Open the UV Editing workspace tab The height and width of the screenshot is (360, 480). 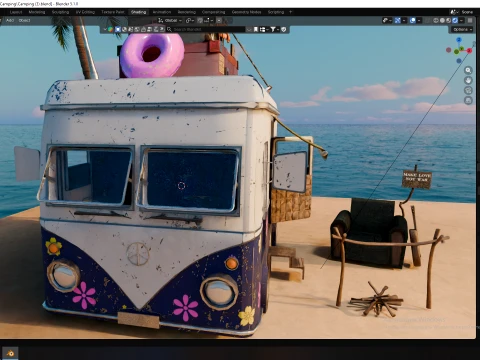(x=85, y=12)
